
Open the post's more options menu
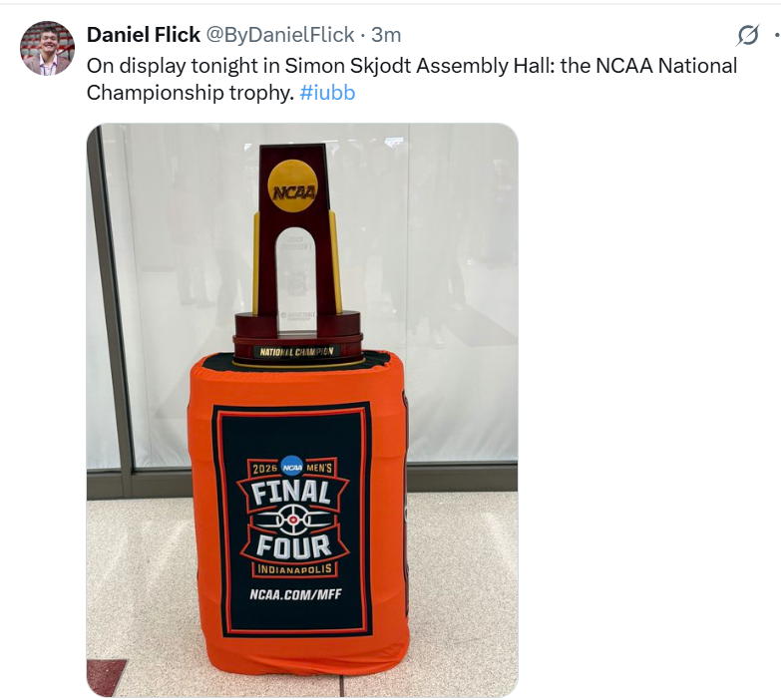click(776, 36)
